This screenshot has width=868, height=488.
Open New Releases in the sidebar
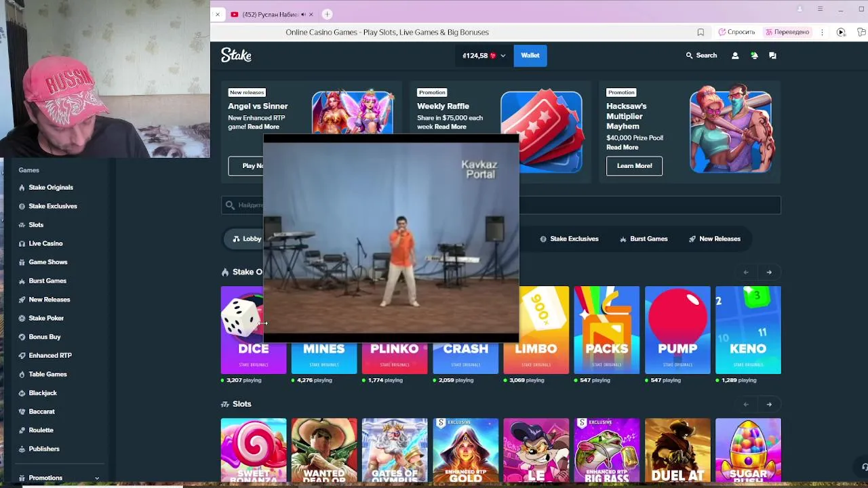pyautogui.click(x=49, y=300)
